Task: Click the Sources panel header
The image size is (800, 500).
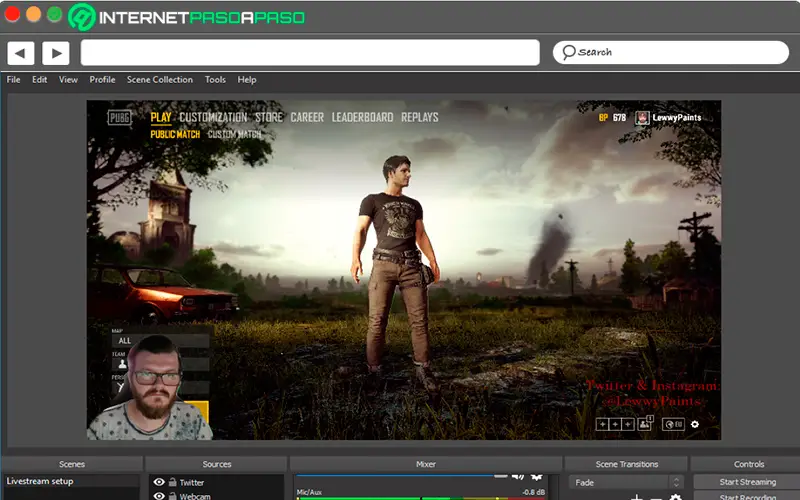Action: coord(217,464)
